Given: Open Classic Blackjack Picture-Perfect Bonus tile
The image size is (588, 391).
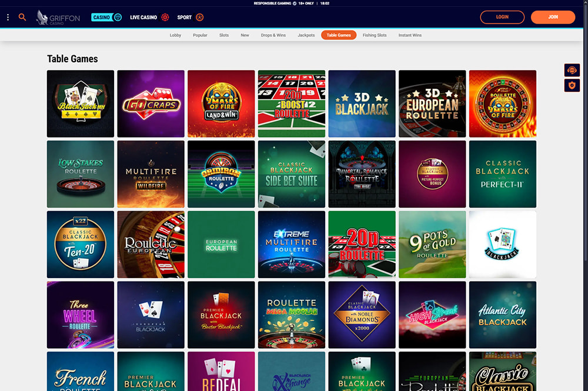Looking at the screenshot, I should coord(432,174).
